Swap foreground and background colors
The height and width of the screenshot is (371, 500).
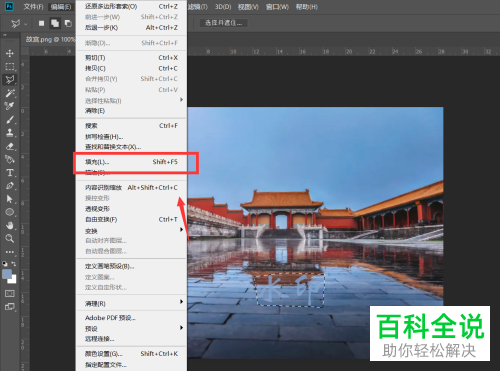pyautogui.click(x=14, y=263)
